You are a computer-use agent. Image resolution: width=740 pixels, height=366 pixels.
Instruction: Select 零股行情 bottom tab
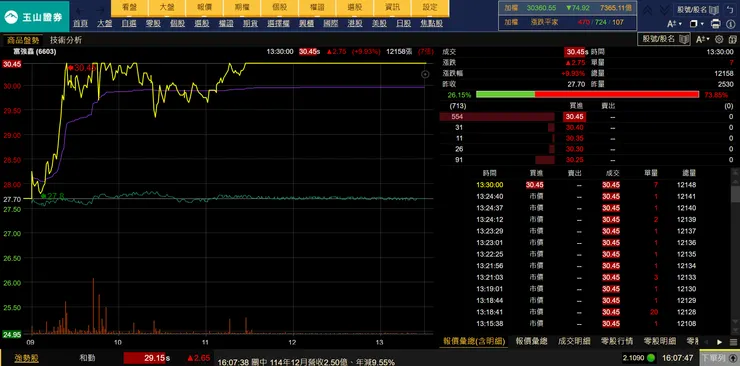coord(616,341)
